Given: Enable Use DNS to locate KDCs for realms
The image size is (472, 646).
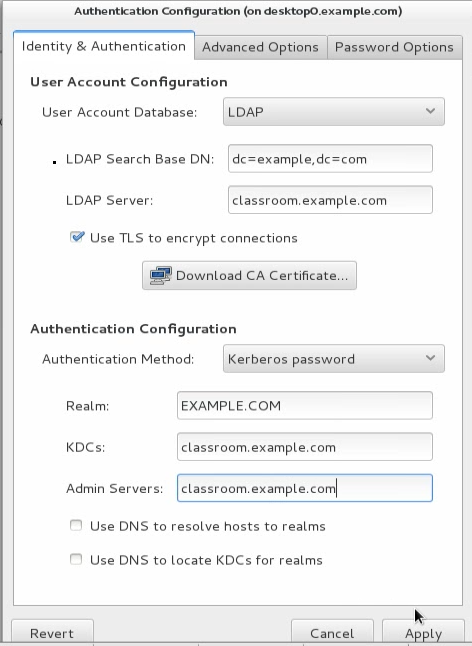Looking at the screenshot, I should tap(76, 559).
